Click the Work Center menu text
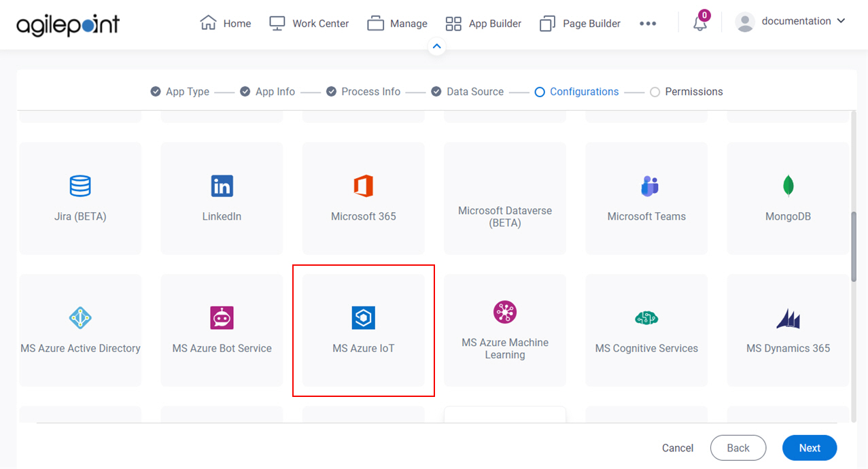This screenshot has height=469, width=868. [321, 24]
